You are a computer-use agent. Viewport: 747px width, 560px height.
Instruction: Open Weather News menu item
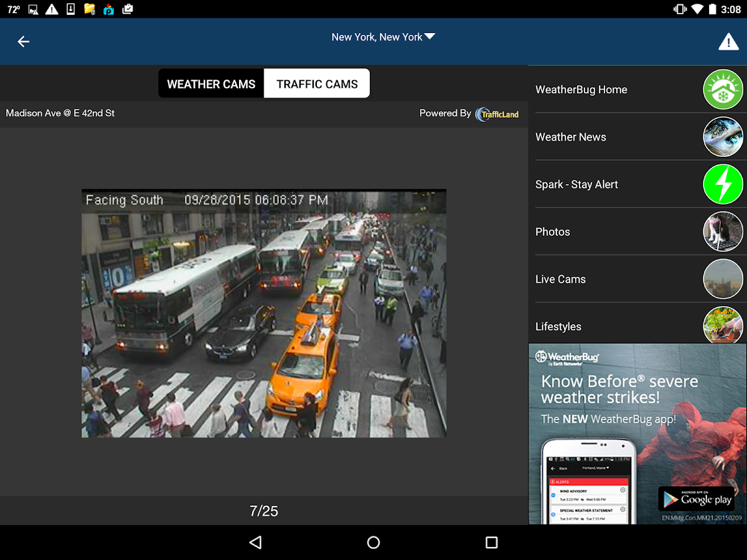[x=637, y=137]
